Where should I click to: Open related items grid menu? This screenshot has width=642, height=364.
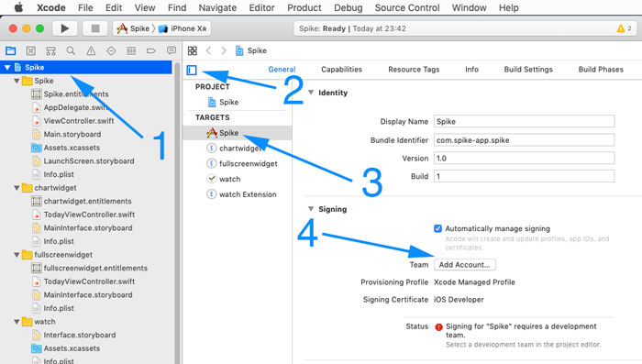tap(193, 50)
